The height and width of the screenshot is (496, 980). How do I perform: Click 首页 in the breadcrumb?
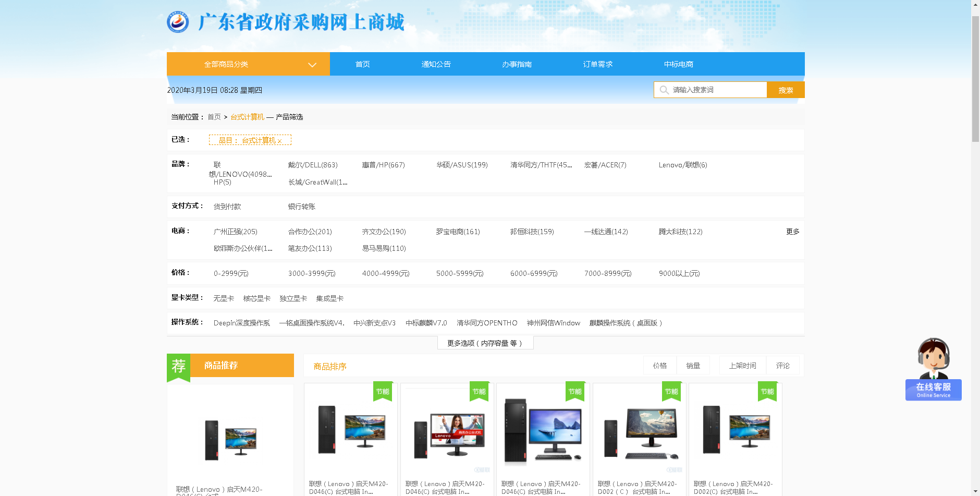(x=214, y=117)
